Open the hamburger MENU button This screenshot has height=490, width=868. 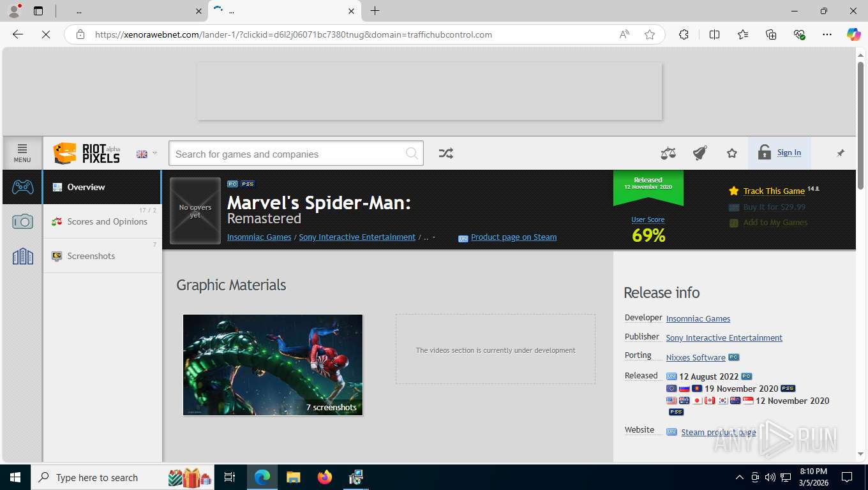point(22,153)
